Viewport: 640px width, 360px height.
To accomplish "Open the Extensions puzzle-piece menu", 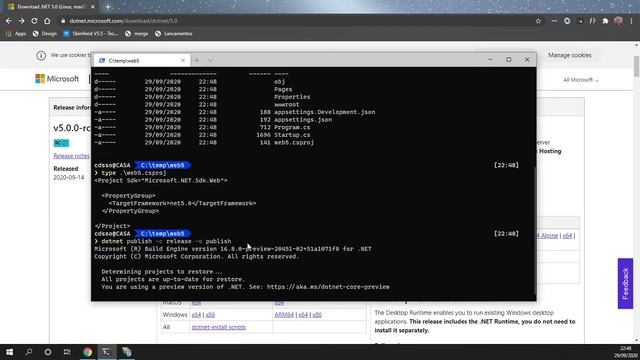I will 605,21.
